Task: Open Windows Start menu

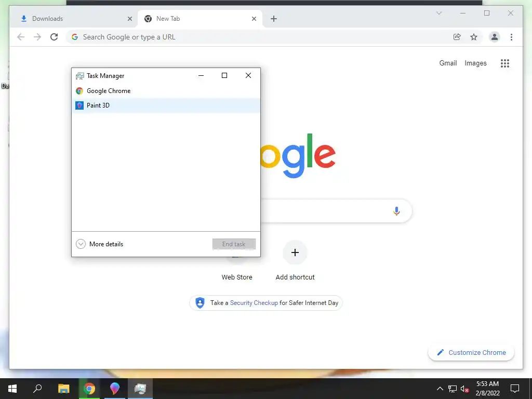Action: click(x=12, y=389)
